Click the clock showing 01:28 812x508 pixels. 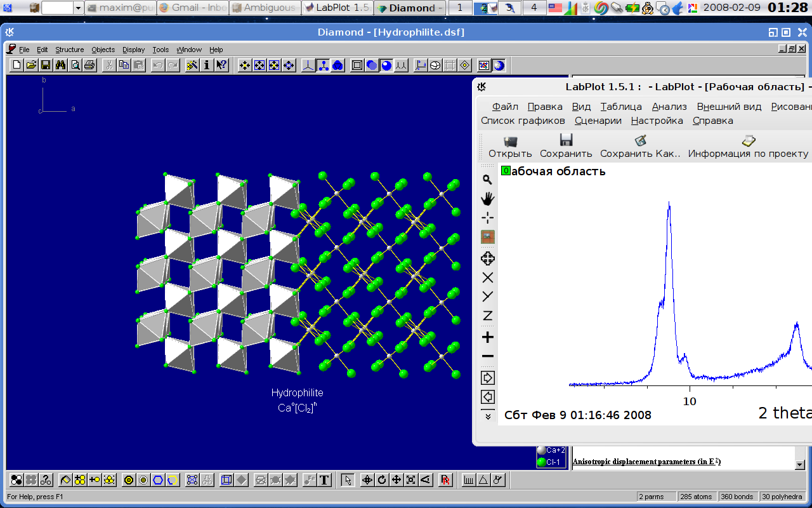(787, 8)
